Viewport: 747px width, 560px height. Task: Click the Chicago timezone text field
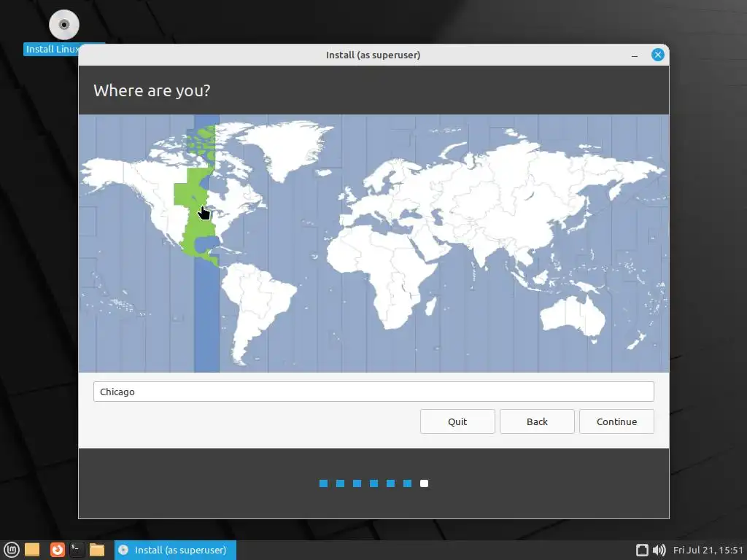tap(373, 392)
